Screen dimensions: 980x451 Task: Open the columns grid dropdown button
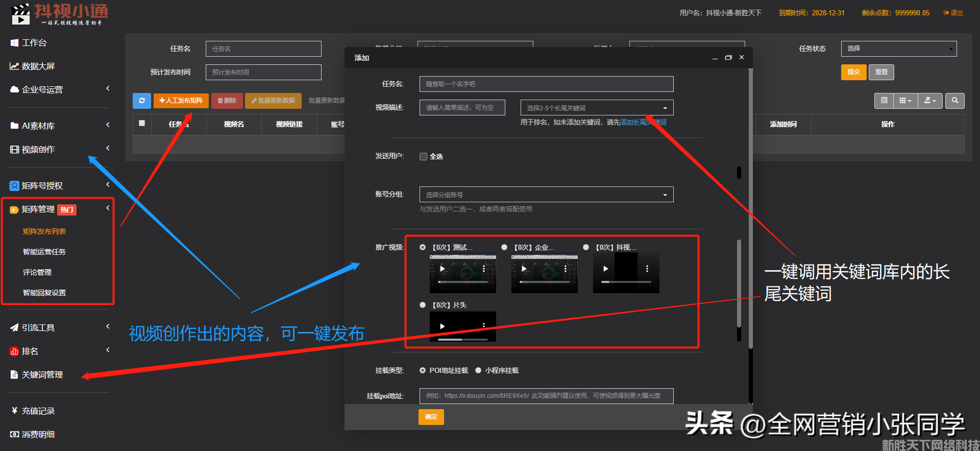(905, 101)
